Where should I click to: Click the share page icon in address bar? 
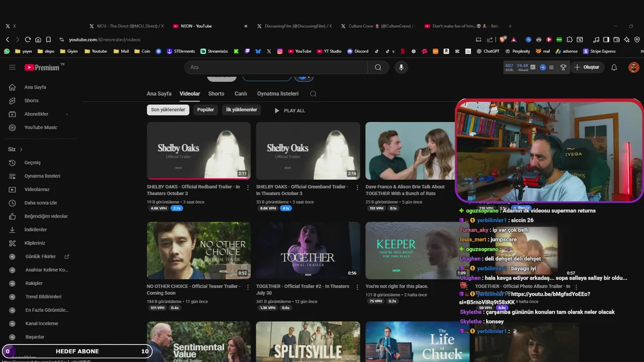point(489,39)
